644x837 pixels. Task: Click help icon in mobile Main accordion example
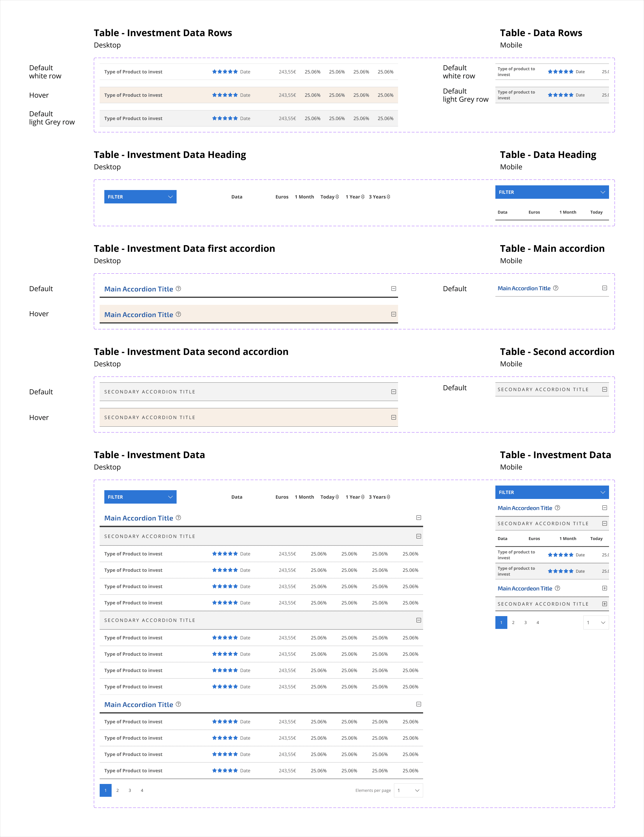coord(555,288)
